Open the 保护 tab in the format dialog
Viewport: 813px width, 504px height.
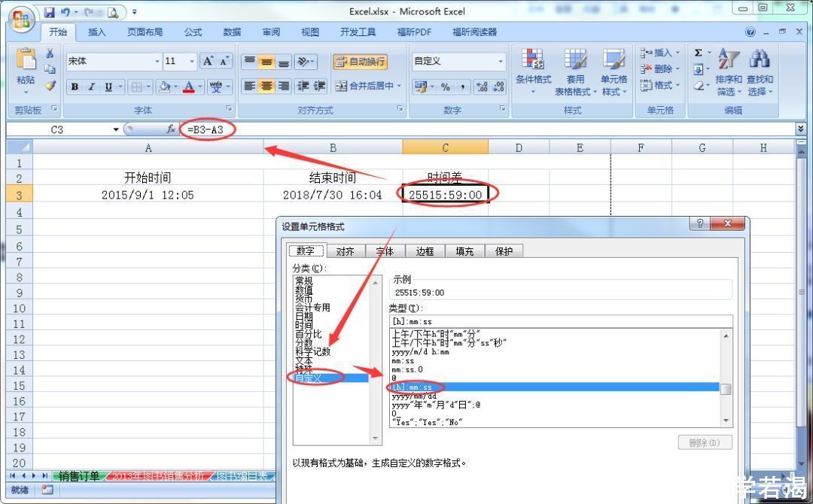click(x=504, y=251)
